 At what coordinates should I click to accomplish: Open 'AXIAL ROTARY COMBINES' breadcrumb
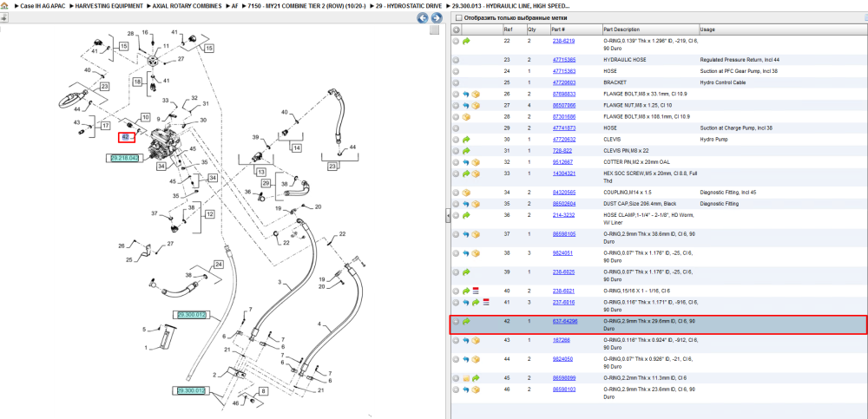187,5
